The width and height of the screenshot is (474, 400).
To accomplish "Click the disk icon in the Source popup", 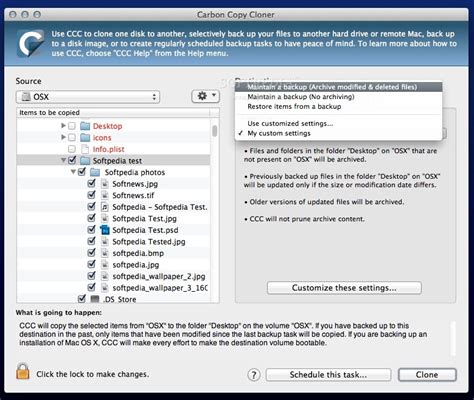I will 26,97.
